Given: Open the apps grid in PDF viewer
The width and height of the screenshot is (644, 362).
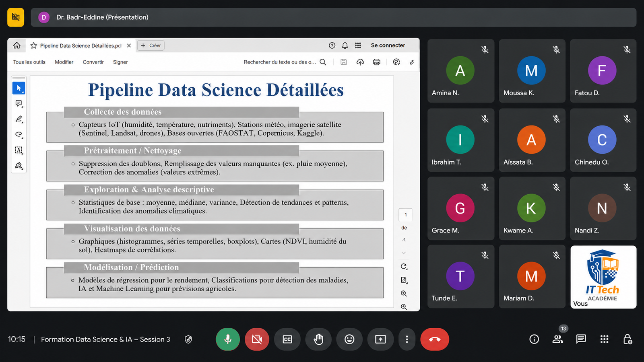Looking at the screenshot, I should (358, 45).
